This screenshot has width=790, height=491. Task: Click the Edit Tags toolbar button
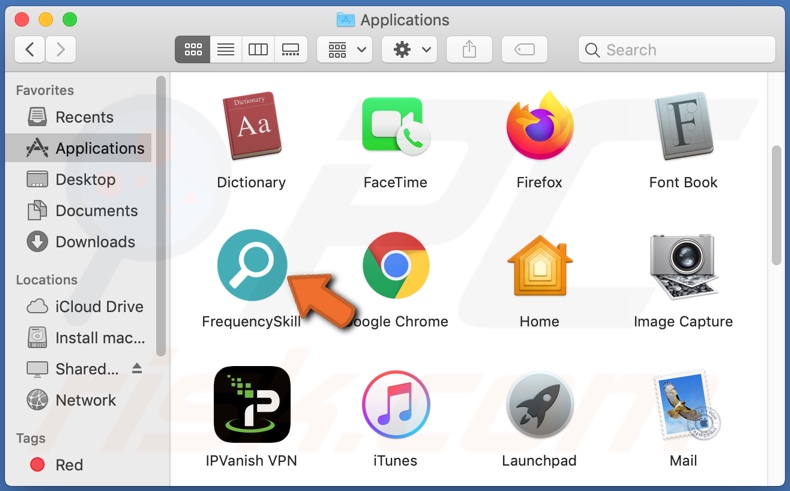click(x=524, y=49)
